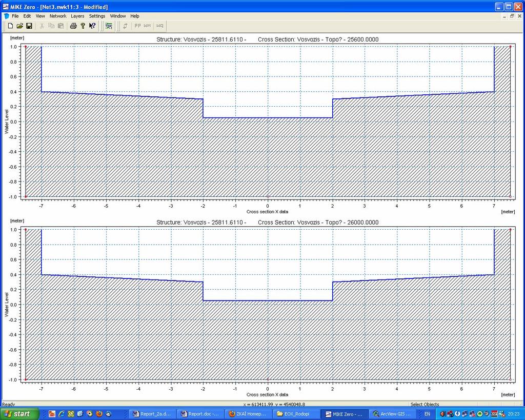Click the blue 'e' Outlook Express quick launch icon
Image resolution: width=525 pixels, height=420 pixels.
[x=80, y=414]
